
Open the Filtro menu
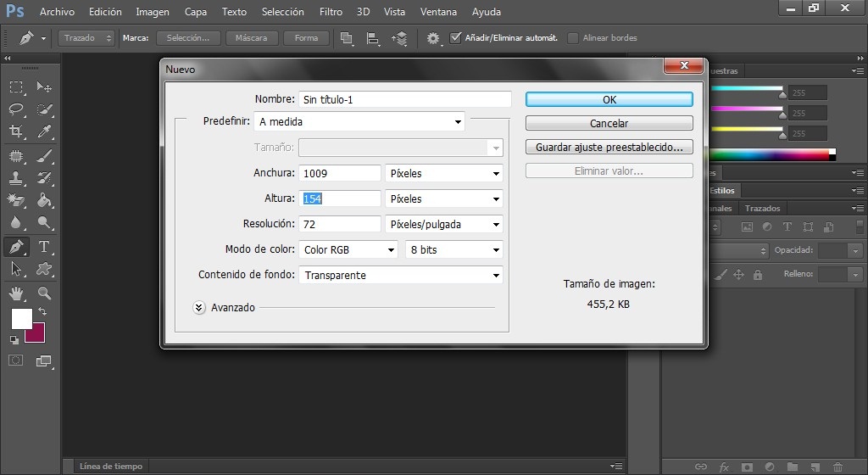(331, 12)
